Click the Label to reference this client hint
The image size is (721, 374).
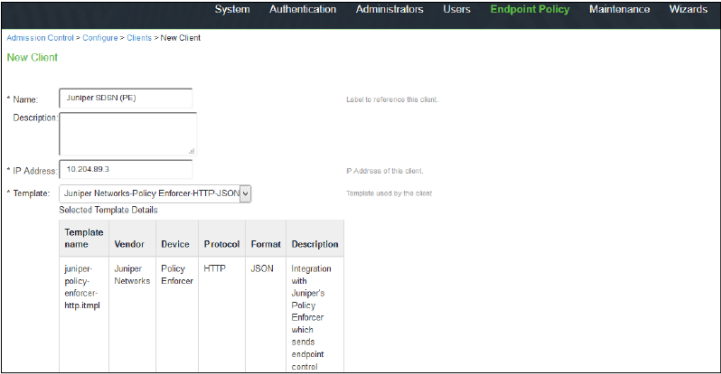(x=392, y=99)
